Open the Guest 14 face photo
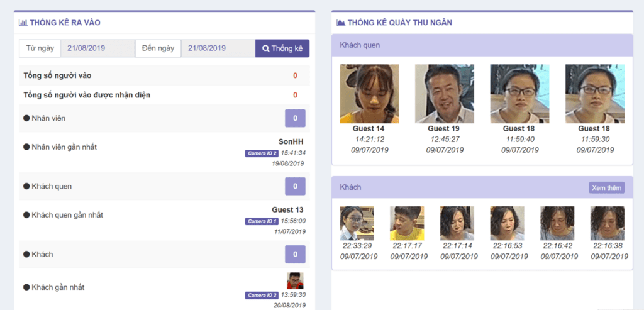The image size is (644, 310). (x=369, y=94)
